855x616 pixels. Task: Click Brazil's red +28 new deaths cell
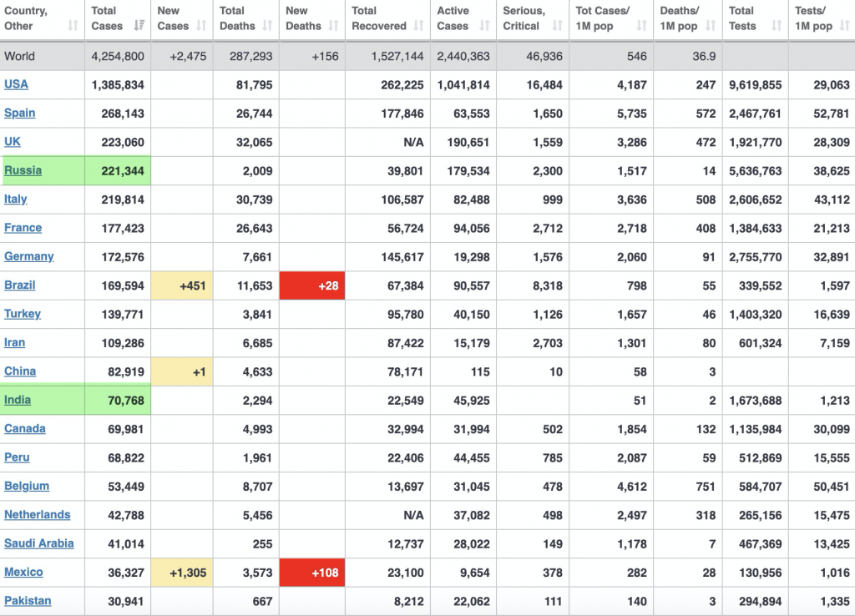click(x=311, y=285)
